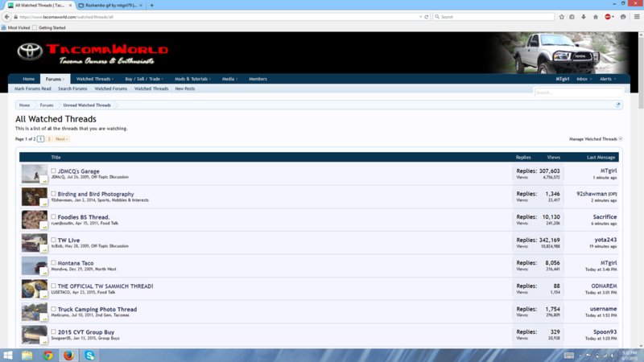Open Watched Forums sub-nav link
This screenshot has height=362, width=644.
click(x=111, y=88)
